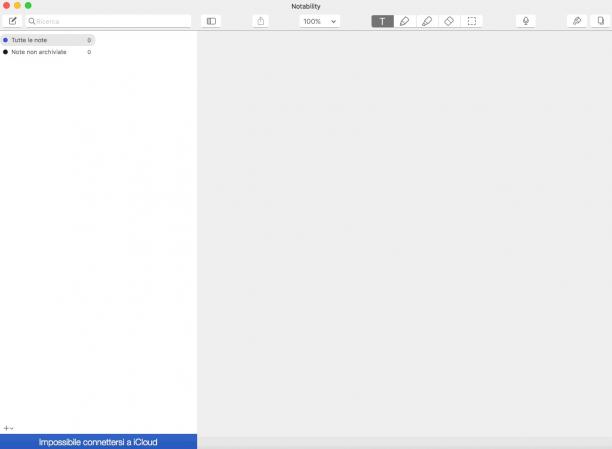
Task: Click the Ricerca search field
Action: (x=109, y=21)
